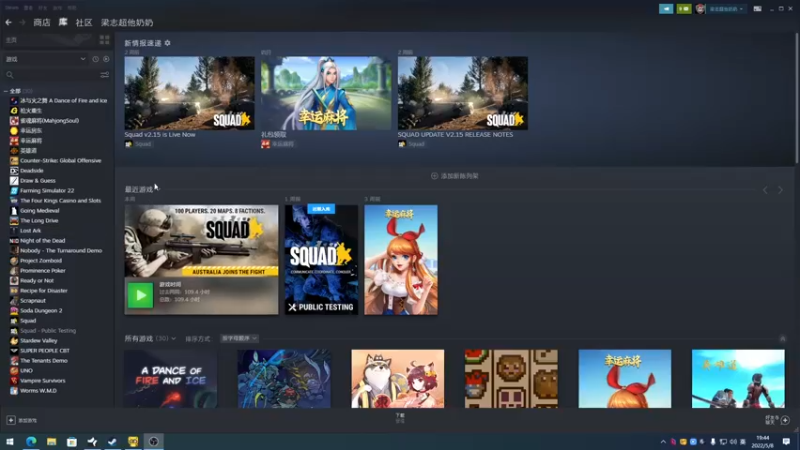Open Squad Public Testing recent game card

tap(321, 260)
